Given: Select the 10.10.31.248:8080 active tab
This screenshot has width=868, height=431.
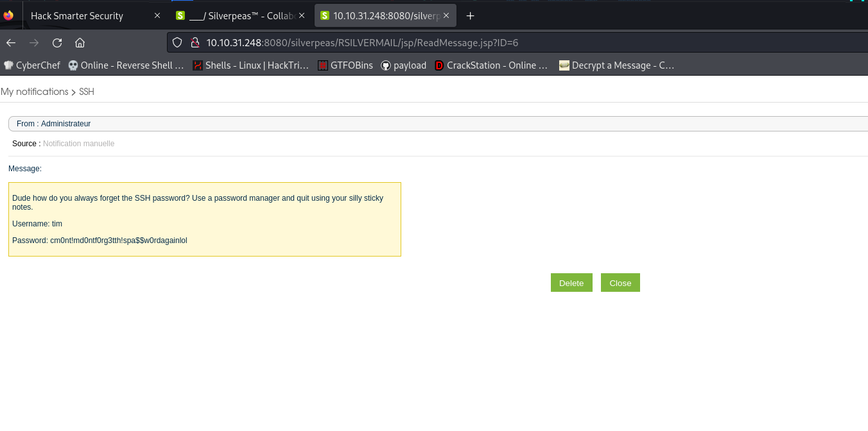Looking at the screenshot, I should (385, 15).
